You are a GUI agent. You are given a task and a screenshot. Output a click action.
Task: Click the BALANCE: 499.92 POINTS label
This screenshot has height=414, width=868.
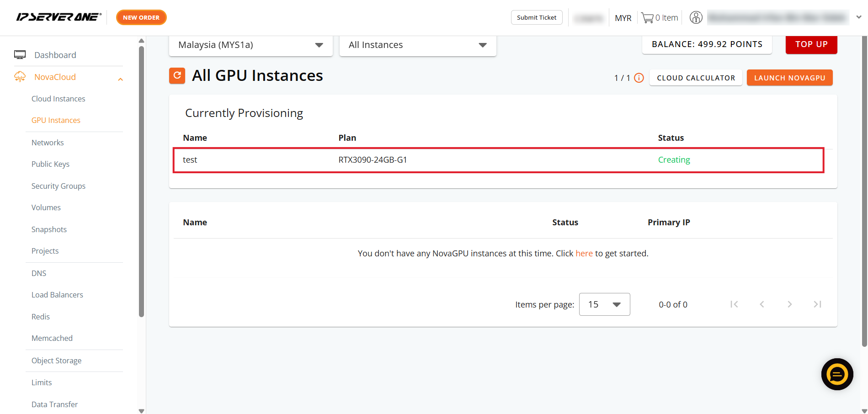[707, 44]
